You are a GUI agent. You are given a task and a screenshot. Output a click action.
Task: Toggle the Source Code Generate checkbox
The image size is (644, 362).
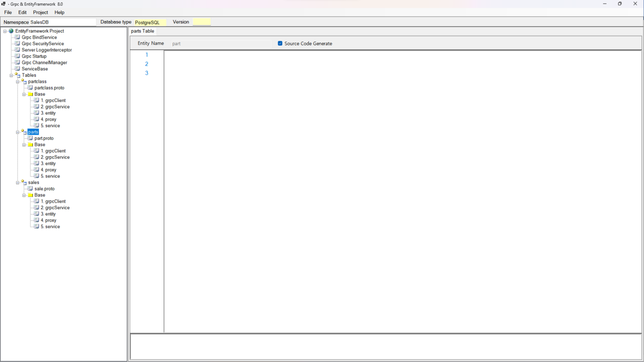point(280,44)
